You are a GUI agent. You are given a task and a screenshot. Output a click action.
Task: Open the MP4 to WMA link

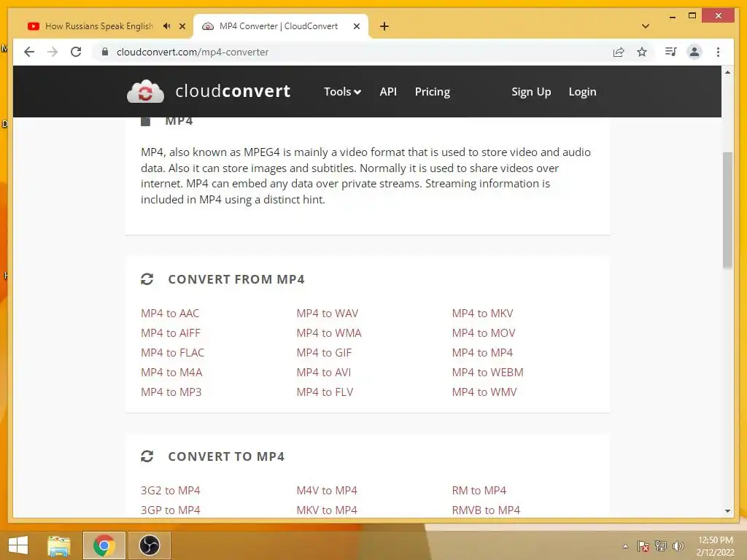(x=329, y=332)
